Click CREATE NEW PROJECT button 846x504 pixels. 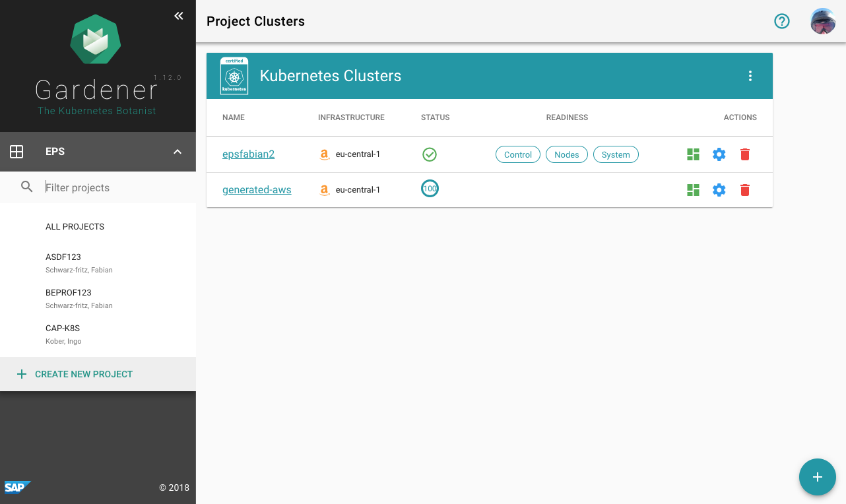click(98, 374)
